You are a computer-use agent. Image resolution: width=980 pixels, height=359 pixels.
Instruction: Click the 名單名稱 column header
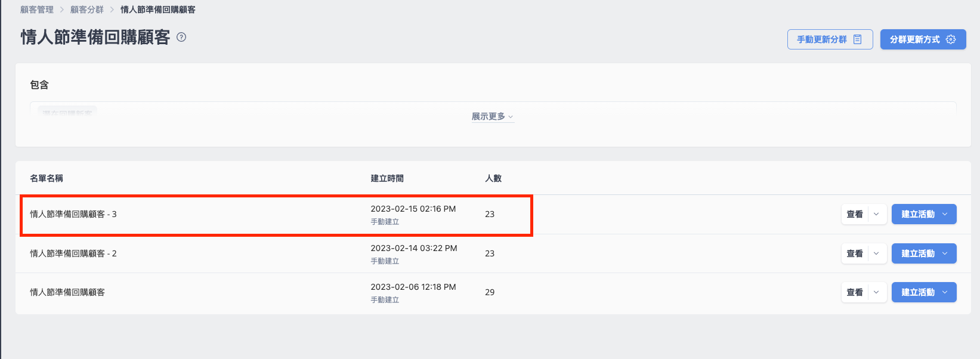point(47,178)
